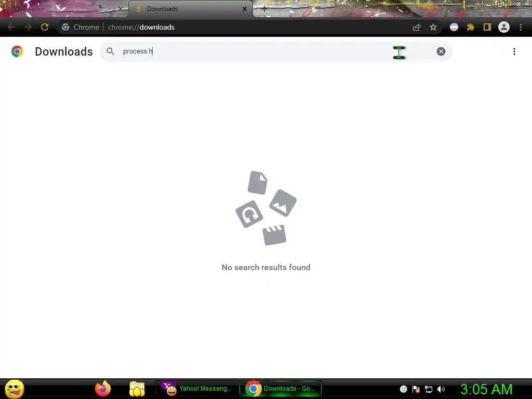Click the "No search results found" text
Screen dimensions: 532x399
[266, 268]
